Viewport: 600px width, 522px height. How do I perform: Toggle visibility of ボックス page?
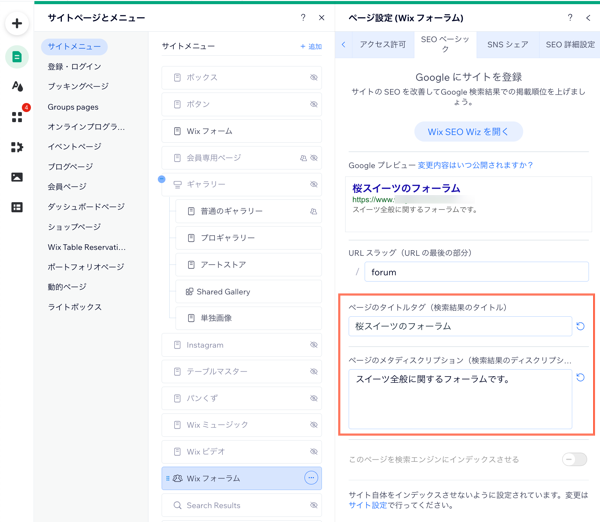[x=314, y=77]
